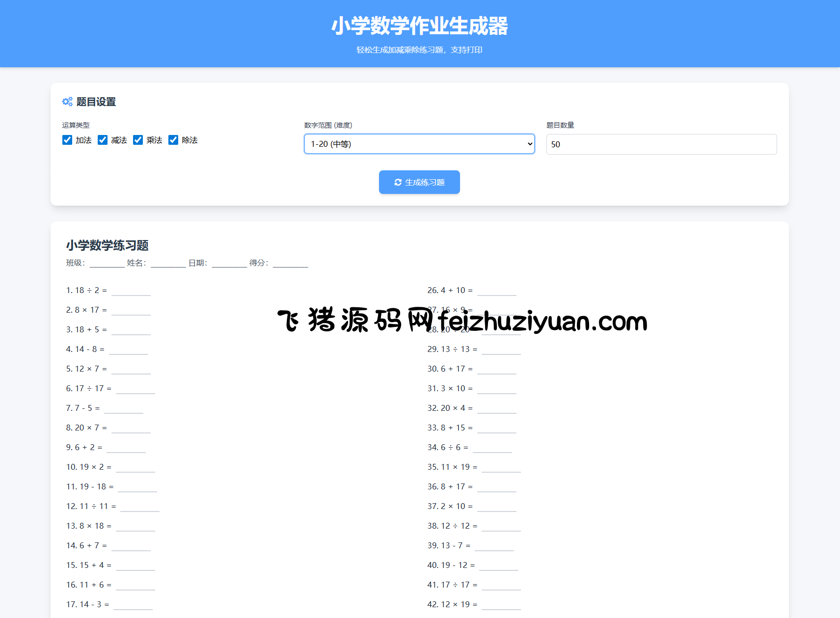840x618 pixels.
Task: Click the refresh icon in 生成练习题 button
Action: coord(398,182)
